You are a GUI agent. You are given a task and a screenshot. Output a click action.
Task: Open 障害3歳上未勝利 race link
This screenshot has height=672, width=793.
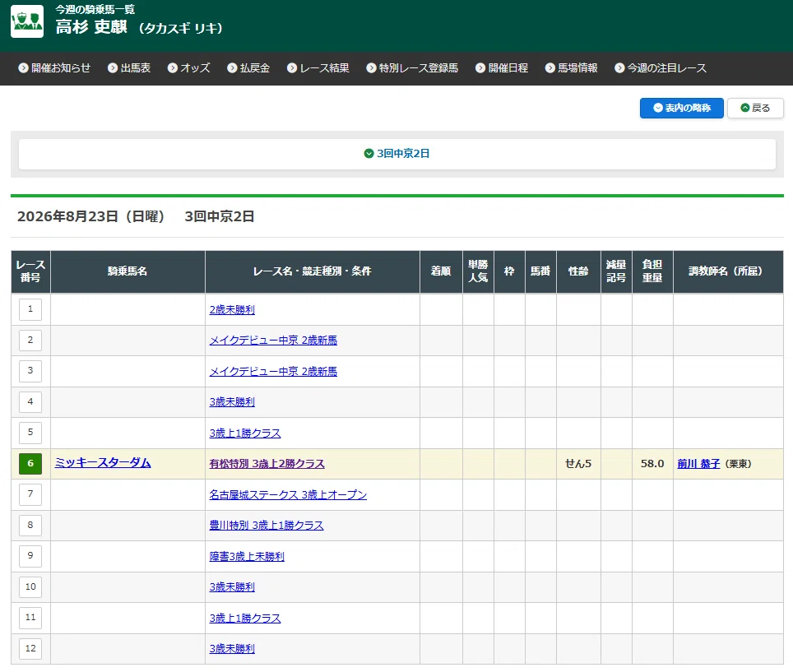pos(247,557)
